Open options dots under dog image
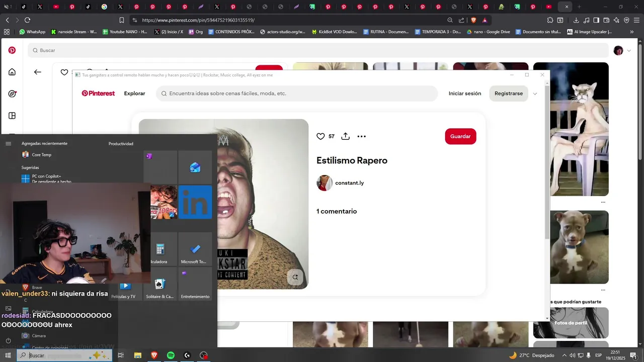644x362 pixels. tap(603, 290)
